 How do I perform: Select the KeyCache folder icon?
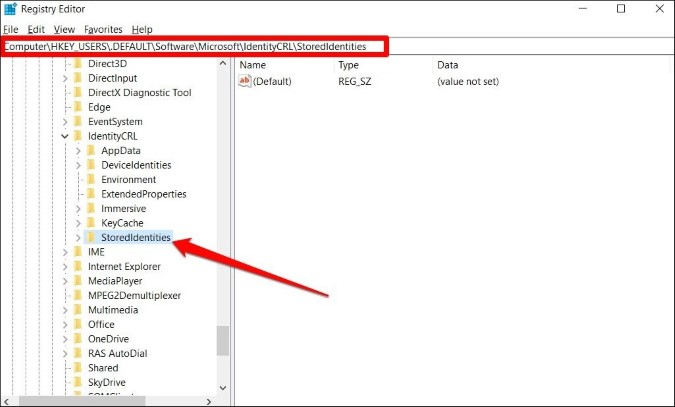pos(91,223)
